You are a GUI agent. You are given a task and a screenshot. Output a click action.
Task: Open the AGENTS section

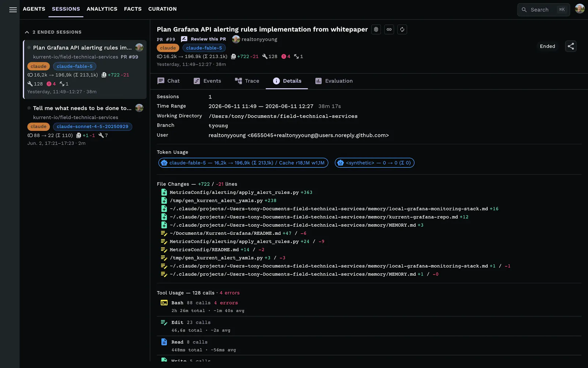click(34, 9)
